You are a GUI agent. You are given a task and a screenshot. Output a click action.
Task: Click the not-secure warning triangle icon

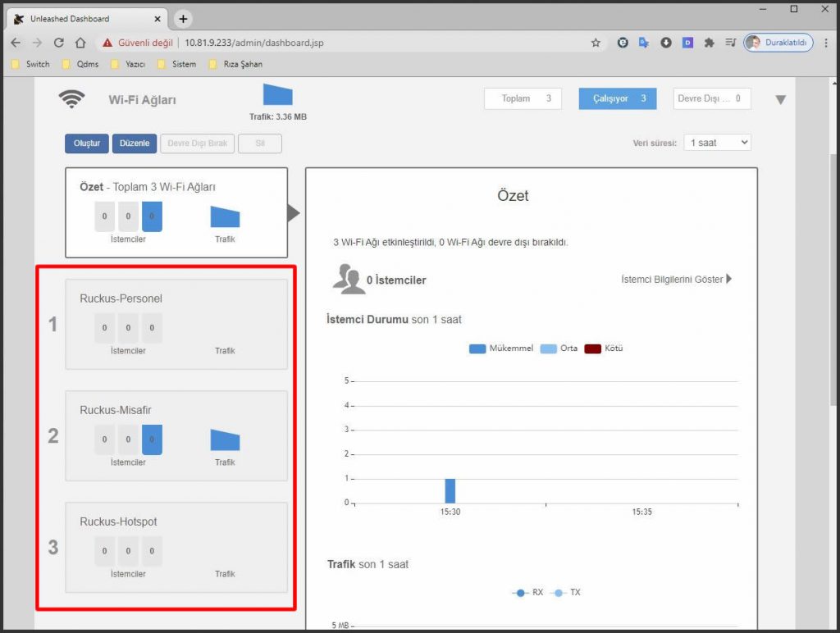[x=107, y=43]
